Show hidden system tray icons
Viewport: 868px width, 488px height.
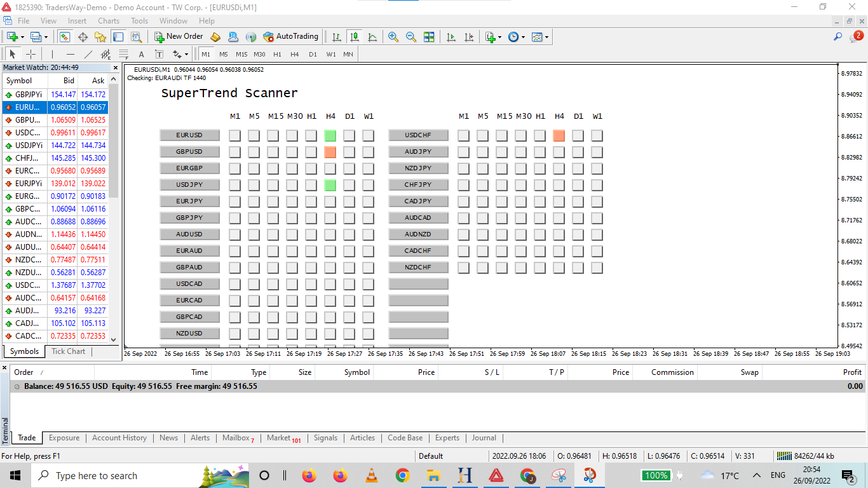pyautogui.click(x=757, y=475)
